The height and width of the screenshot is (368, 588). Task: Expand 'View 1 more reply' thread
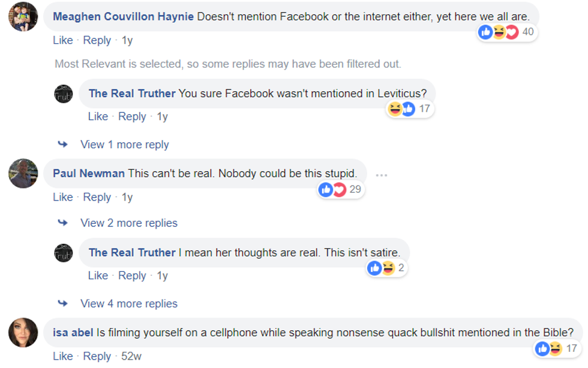[x=124, y=145]
